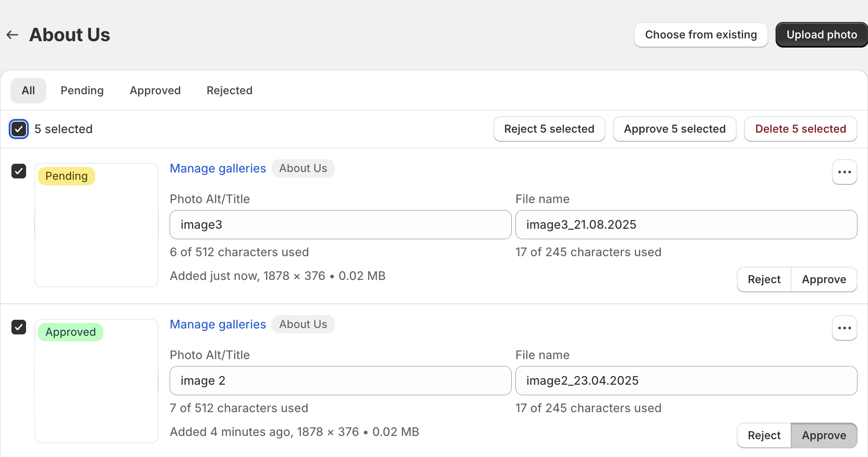Switch to the Pending tab

[x=82, y=91]
